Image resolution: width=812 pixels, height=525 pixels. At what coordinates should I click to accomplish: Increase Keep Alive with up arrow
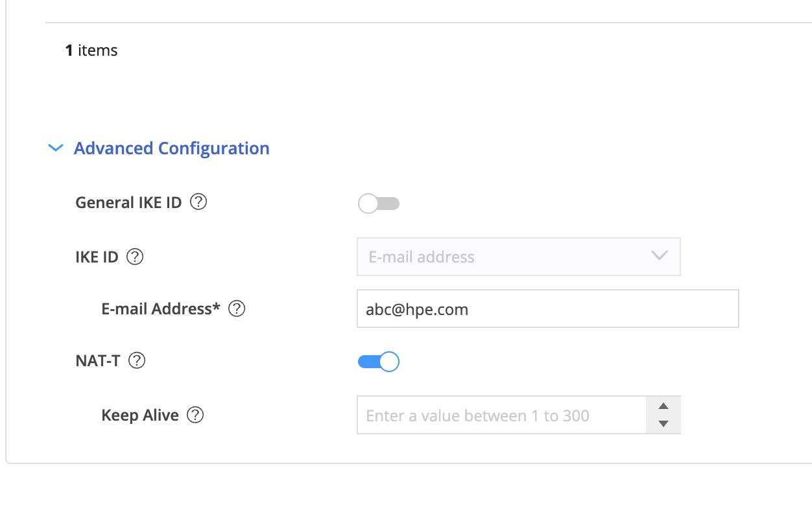[663, 406]
